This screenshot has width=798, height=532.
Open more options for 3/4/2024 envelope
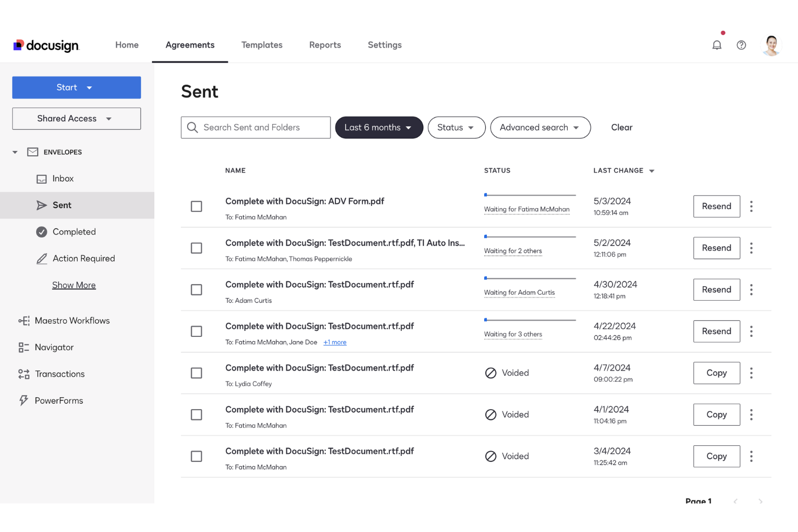click(751, 457)
